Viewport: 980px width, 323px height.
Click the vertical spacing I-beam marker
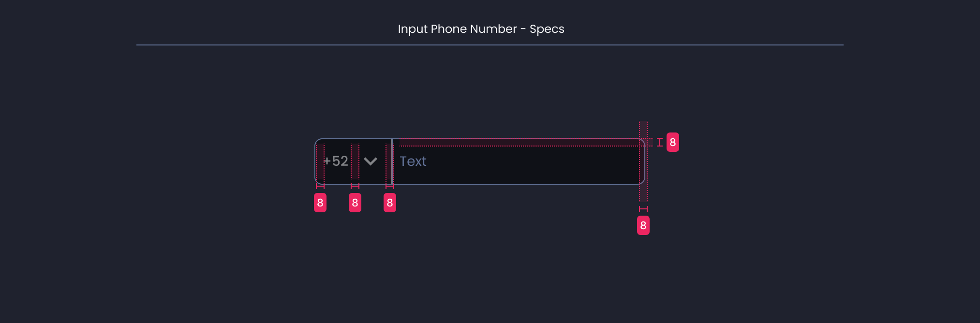point(659,142)
